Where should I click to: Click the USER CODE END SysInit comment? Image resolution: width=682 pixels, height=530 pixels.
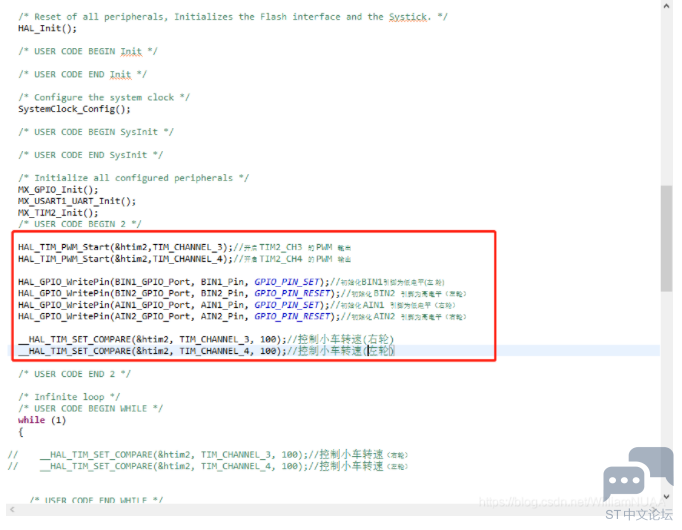90,155
